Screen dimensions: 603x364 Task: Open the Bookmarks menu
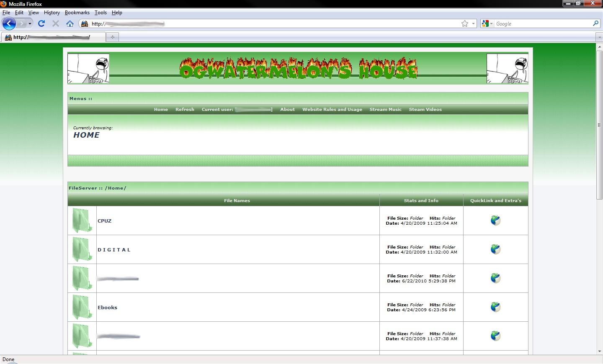coord(77,13)
